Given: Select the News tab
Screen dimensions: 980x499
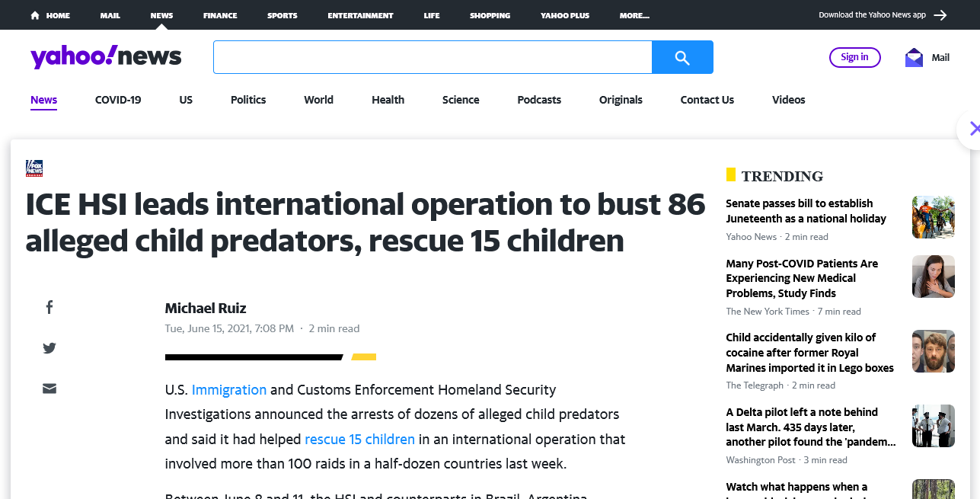Looking at the screenshot, I should click(43, 100).
